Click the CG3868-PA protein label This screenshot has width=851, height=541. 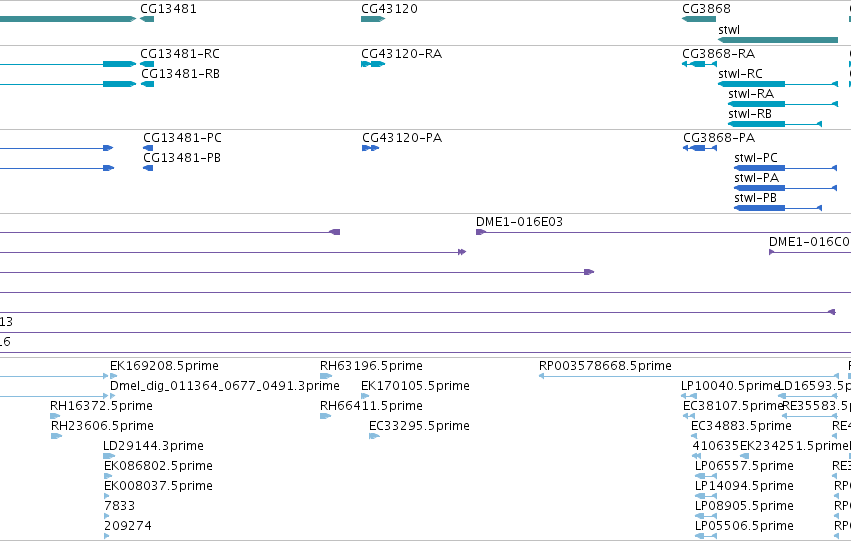[x=719, y=138]
